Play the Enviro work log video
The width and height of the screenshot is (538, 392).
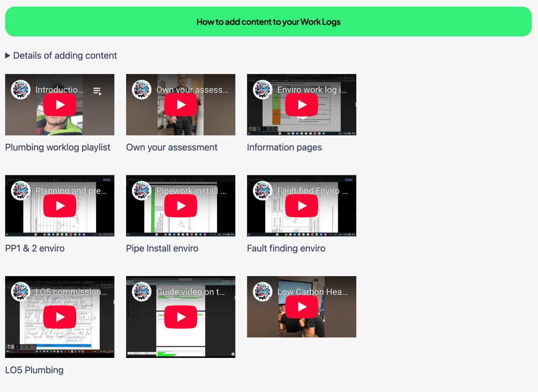pos(302,105)
